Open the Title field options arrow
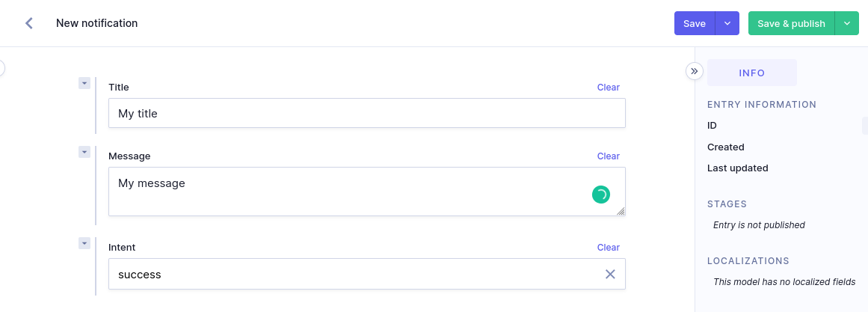This screenshot has width=868, height=312. click(x=84, y=83)
